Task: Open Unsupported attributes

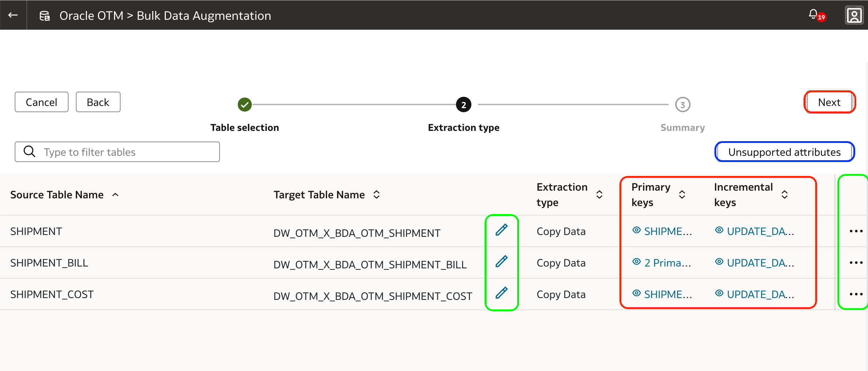Action: tap(784, 152)
